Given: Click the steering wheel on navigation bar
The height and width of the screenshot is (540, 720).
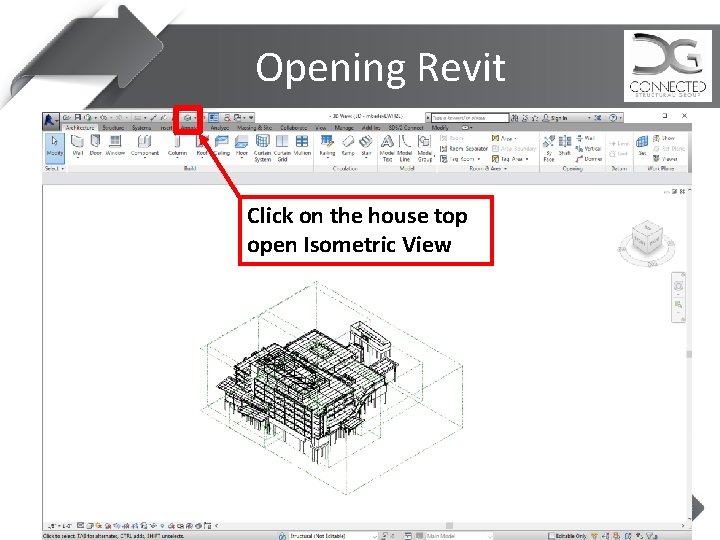Looking at the screenshot, I should coord(678,287).
